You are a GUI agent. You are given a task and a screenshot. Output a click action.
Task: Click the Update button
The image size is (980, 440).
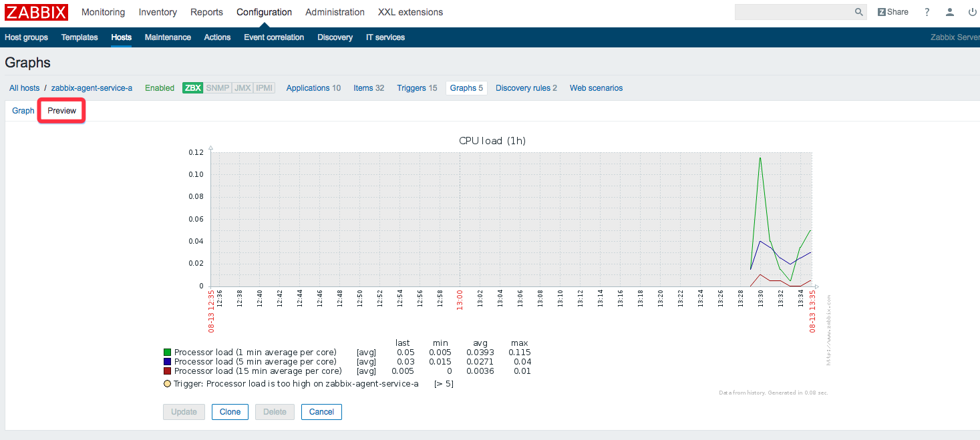pyautogui.click(x=184, y=412)
